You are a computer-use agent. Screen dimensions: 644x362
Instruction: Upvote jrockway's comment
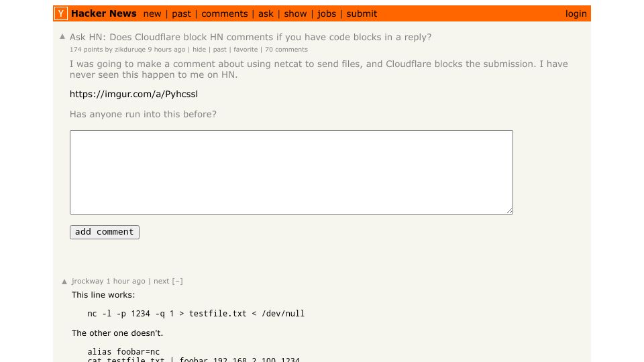tap(64, 282)
